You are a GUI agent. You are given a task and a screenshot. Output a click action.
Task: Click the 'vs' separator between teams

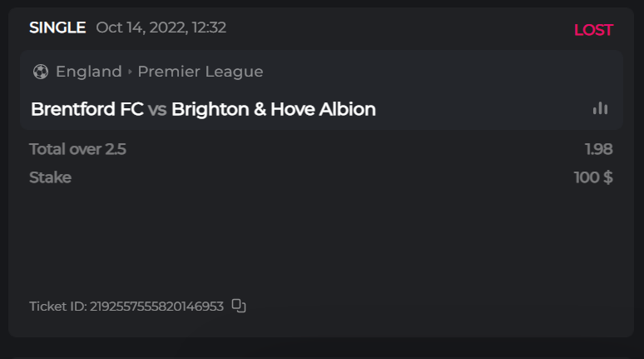[x=157, y=110]
